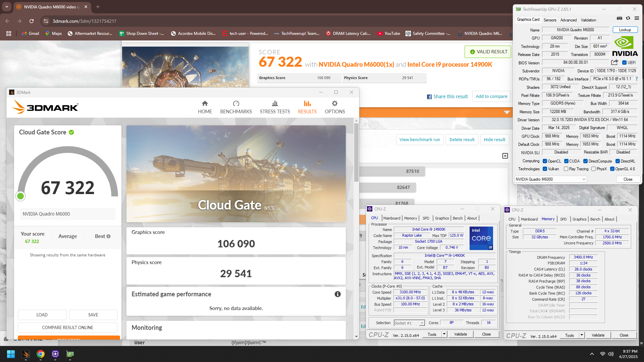644x362 pixels.
Task: Select RESULTS tab in 3DMark
Action: pyautogui.click(x=307, y=107)
